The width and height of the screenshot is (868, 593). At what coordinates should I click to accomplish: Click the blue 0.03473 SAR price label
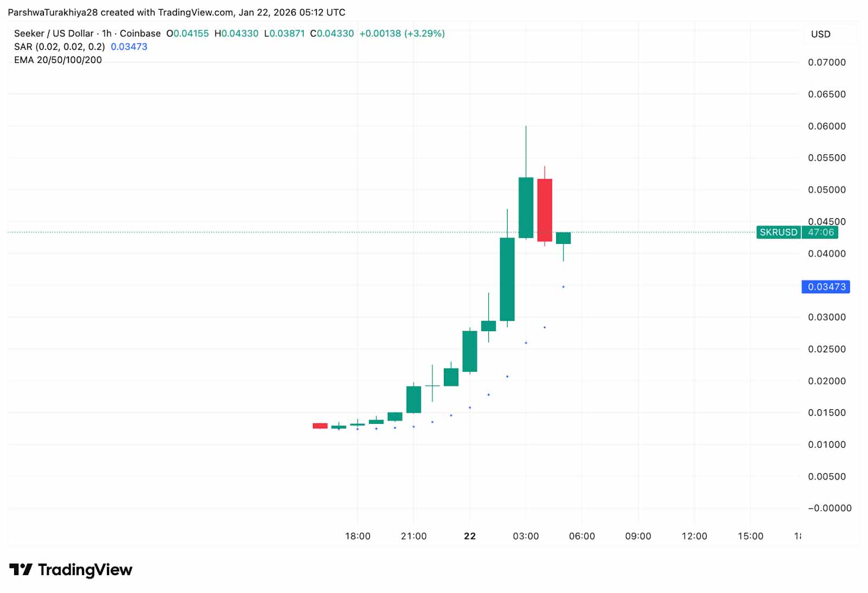tap(826, 287)
